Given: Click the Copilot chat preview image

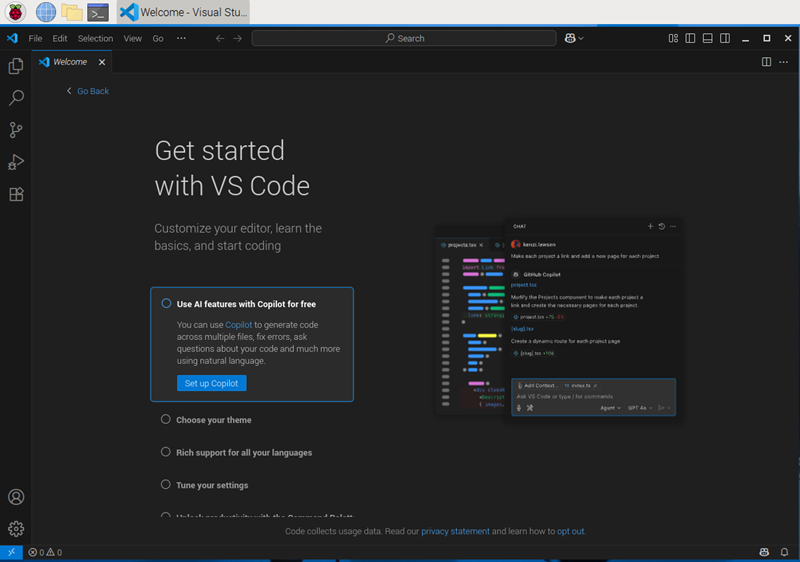Looking at the screenshot, I should pos(559,318).
